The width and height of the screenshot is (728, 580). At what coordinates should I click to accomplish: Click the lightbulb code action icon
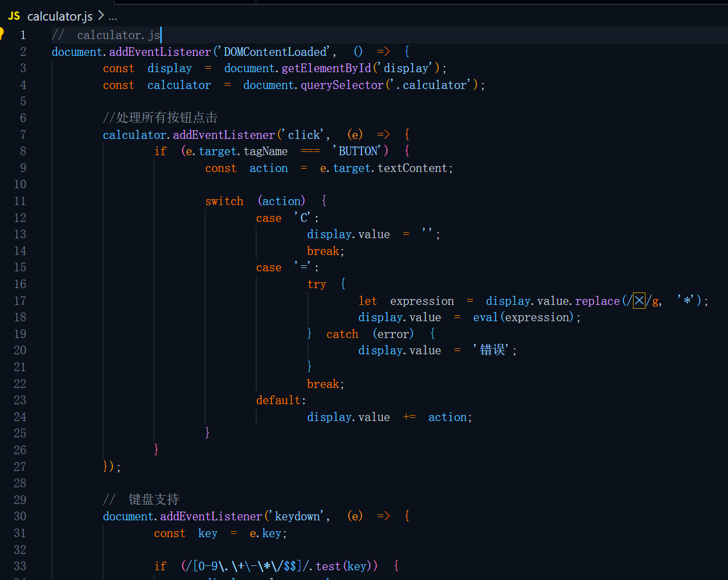(2, 34)
